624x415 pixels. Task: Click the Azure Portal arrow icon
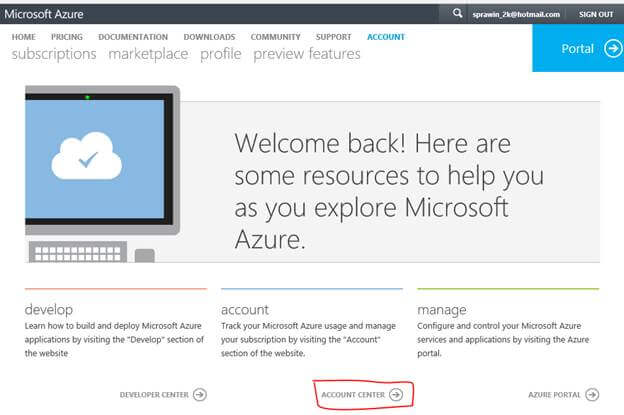[x=592, y=395]
